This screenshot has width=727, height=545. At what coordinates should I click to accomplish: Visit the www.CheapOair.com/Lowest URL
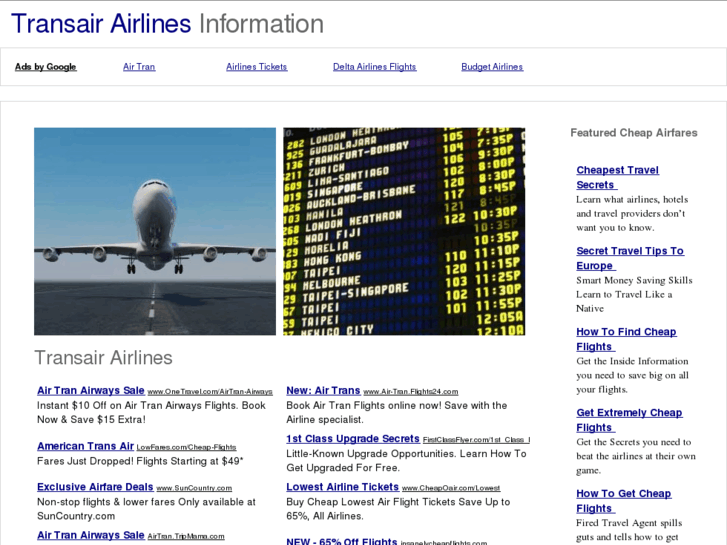tap(451, 488)
